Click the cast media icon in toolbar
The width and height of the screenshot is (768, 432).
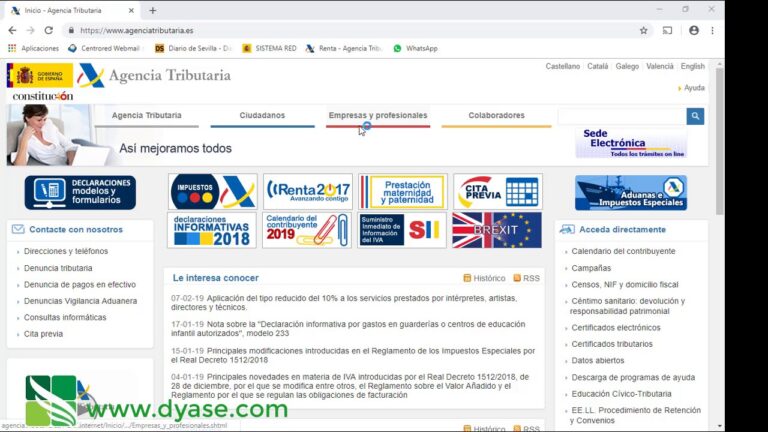point(667,30)
